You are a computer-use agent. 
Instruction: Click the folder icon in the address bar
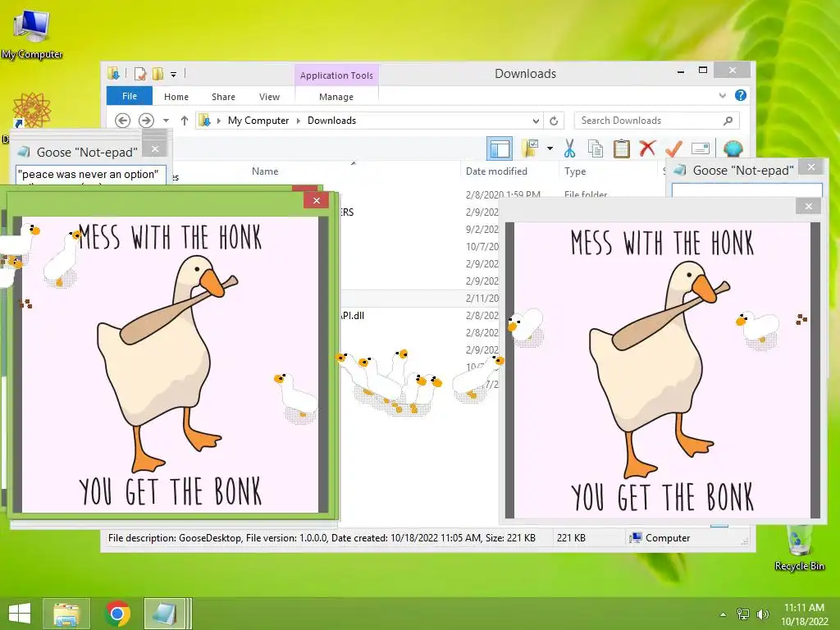pos(204,121)
